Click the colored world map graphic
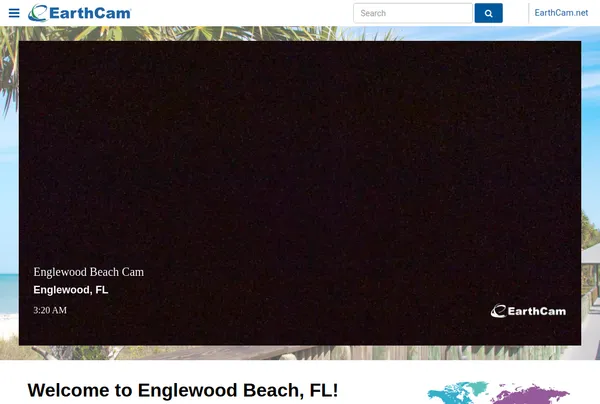600x404 pixels. click(x=498, y=393)
